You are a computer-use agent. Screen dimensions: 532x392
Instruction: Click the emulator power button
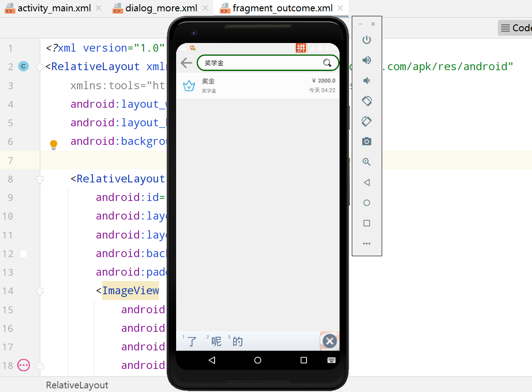(366, 40)
